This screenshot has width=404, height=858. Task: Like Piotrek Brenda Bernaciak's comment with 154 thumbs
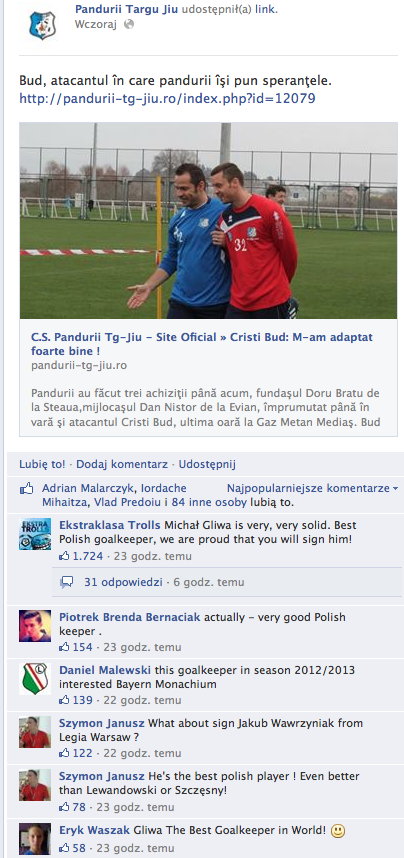click(x=65, y=647)
